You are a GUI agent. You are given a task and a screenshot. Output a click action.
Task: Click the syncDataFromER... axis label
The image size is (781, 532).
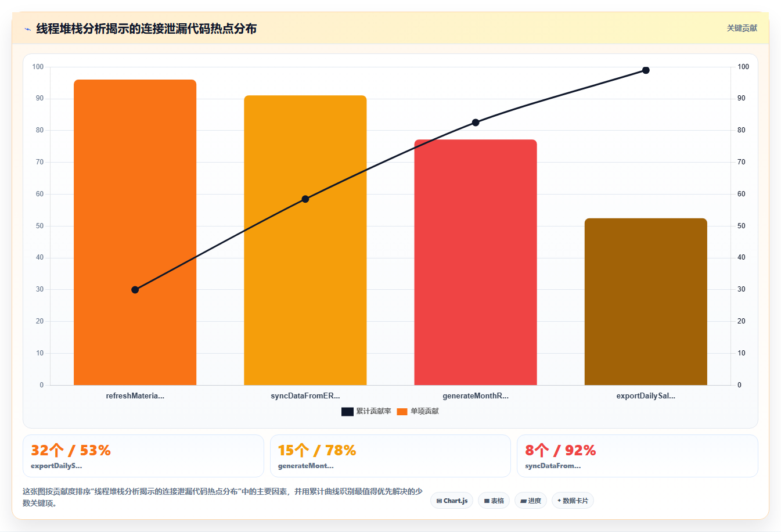pos(305,396)
